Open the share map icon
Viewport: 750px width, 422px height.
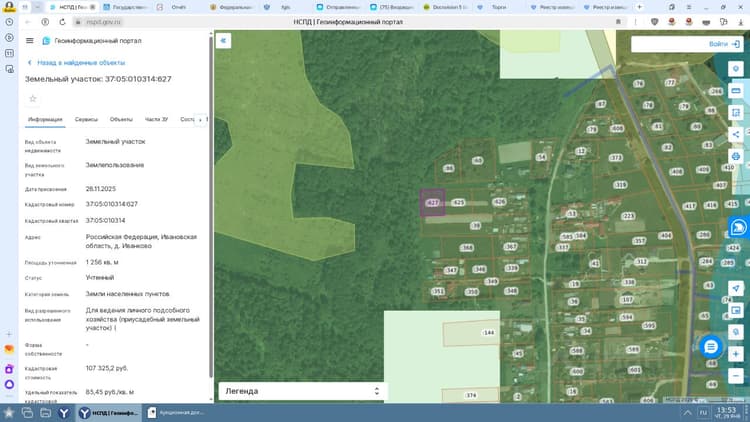pyautogui.click(x=736, y=134)
